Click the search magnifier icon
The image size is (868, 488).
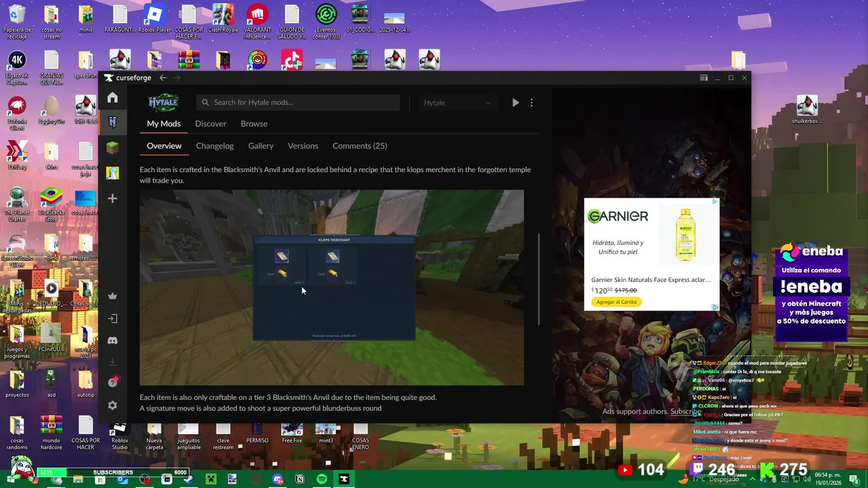click(x=205, y=102)
